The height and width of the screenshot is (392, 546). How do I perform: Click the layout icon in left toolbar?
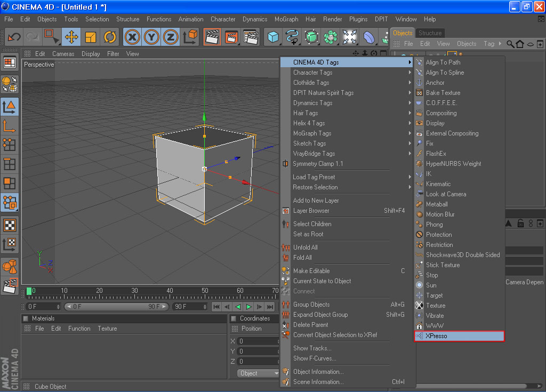pyautogui.click(x=10, y=63)
